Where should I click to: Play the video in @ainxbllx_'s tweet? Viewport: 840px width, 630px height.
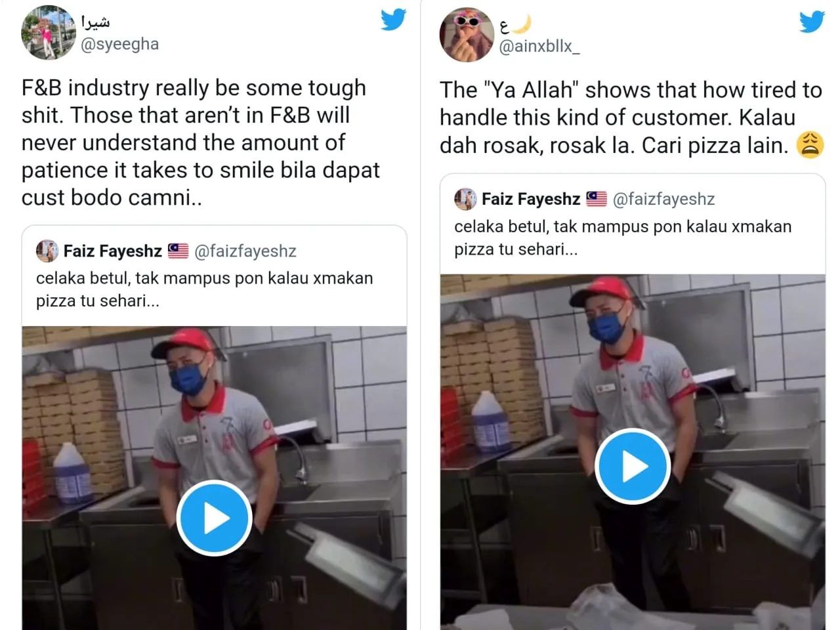633,467
